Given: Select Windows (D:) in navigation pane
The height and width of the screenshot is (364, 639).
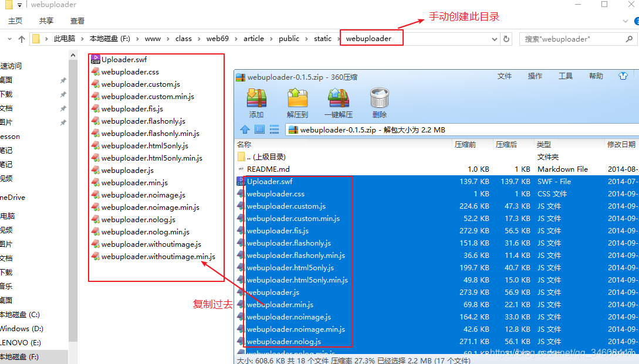Looking at the screenshot, I should pyautogui.click(x=22, y=329).
